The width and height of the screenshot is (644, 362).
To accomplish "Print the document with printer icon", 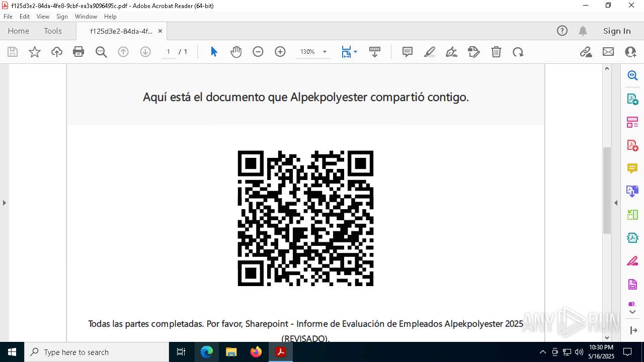I will 78,52.
